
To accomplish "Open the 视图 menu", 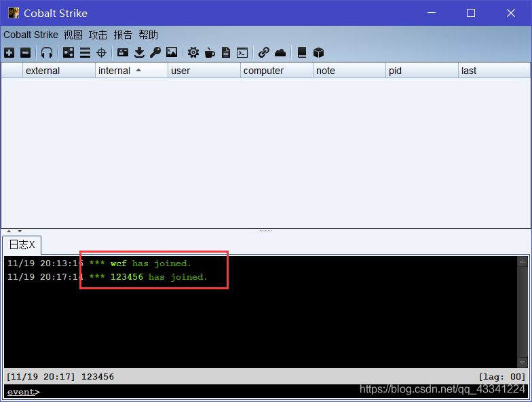I will [73, 35].
